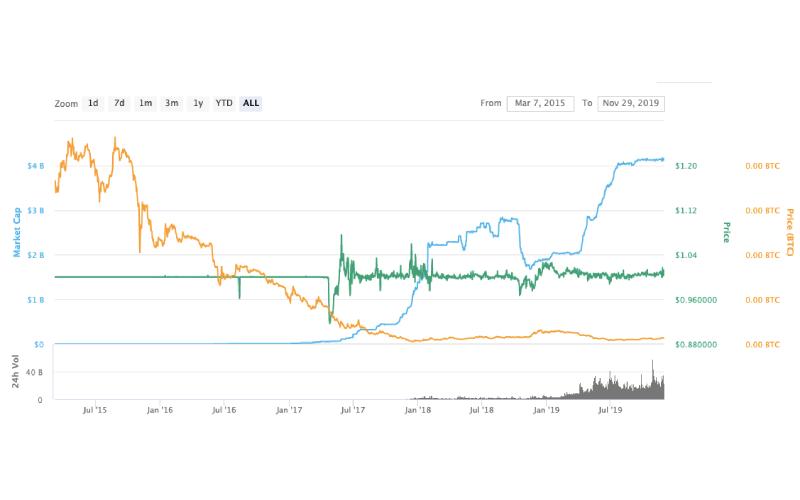Switch zoom to 1m
The image size is (800, 500).
pyautogui.click(x=146, y=103)
